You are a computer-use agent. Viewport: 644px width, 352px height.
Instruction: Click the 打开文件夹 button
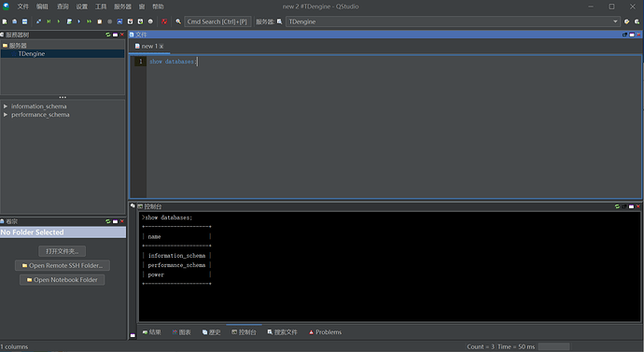tap(62, 251)
